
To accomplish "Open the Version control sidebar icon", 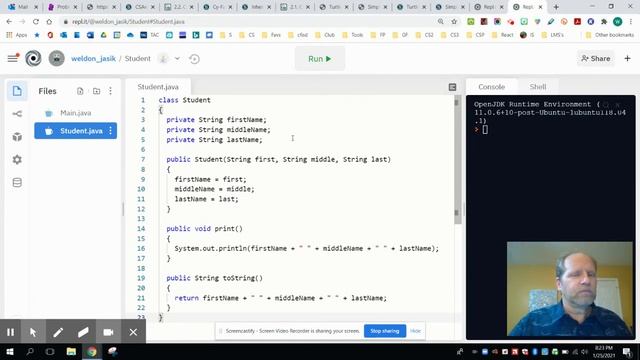I will tap(17, 114).
